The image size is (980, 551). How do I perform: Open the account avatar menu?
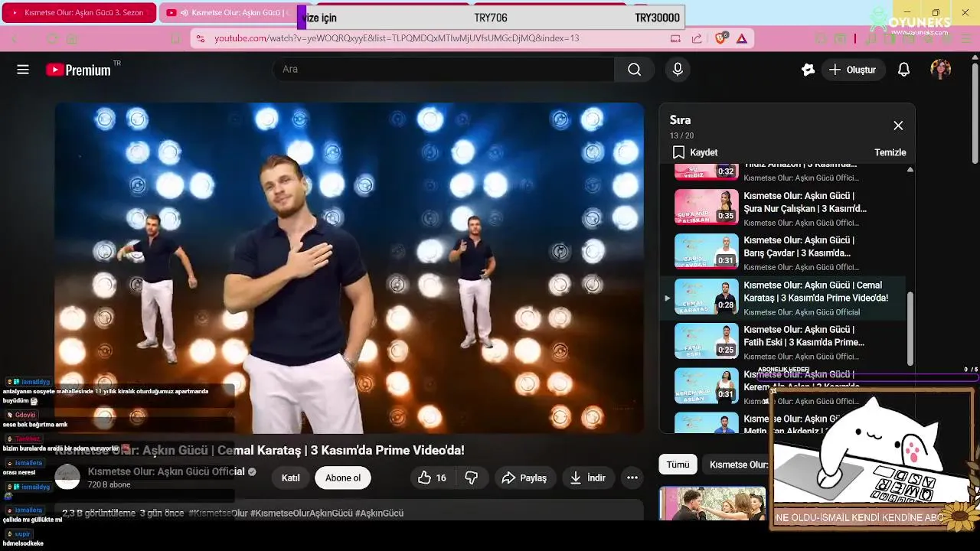940,70
